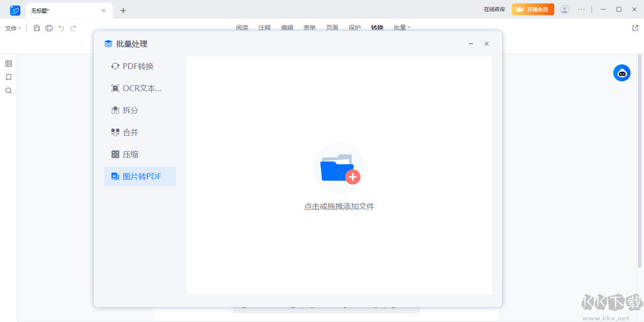644x322 pixels.
Task: Click the 开通会员 upgrade button
Action: 532,9
